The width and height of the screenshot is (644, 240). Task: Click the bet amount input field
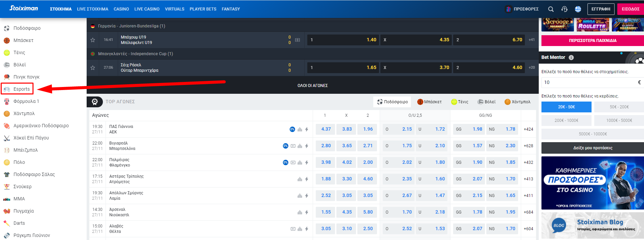click(592, 82)
